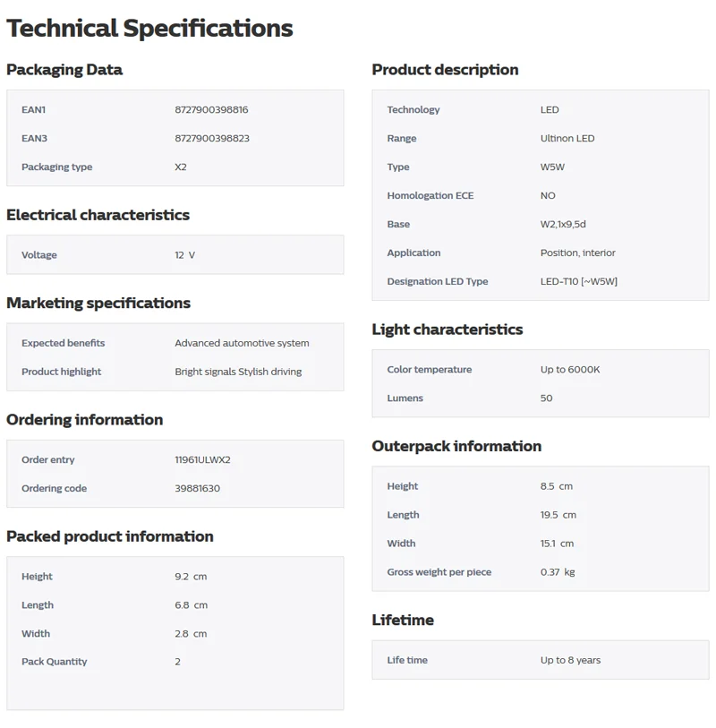Click the Voltage value 12 V
This screenshot has width=716, height=728.
(184, 255)
